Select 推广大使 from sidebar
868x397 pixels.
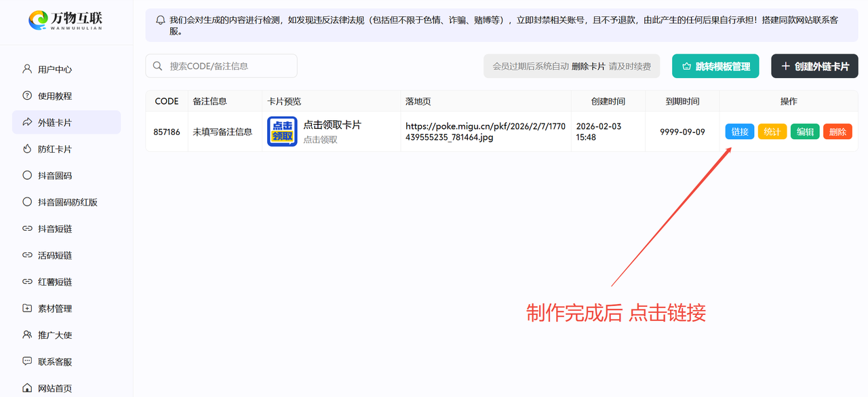click(54, 335)
